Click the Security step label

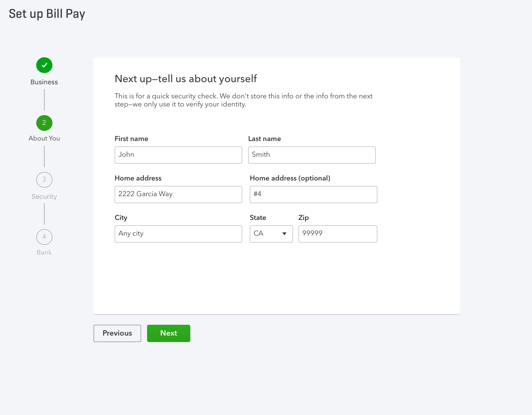tap(44, 197)
